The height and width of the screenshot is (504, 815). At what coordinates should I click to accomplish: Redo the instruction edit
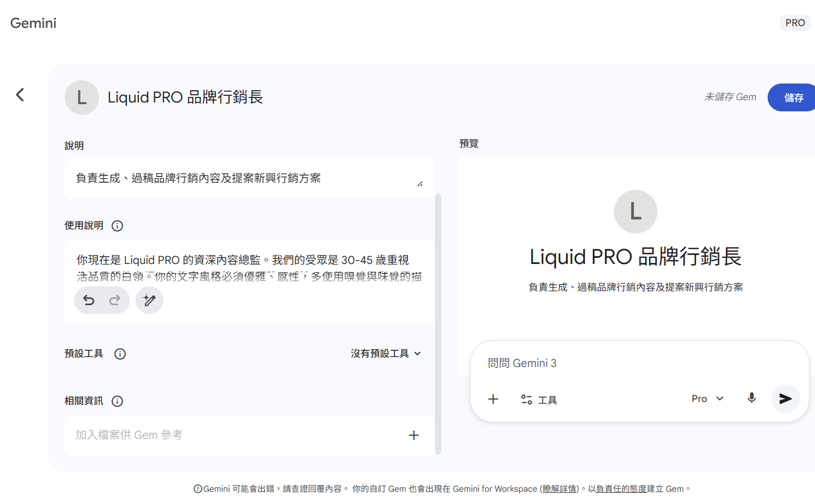click(x=115, y=301)
